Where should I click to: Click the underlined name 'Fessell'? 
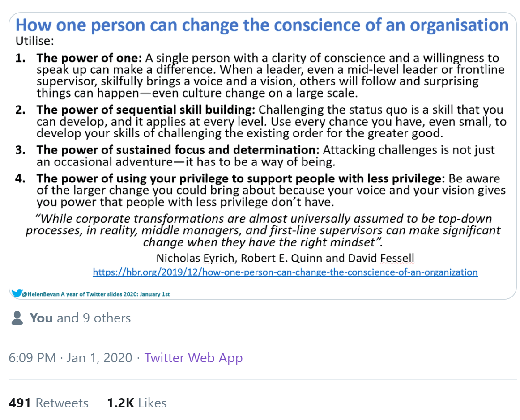[x=397, y=258]
